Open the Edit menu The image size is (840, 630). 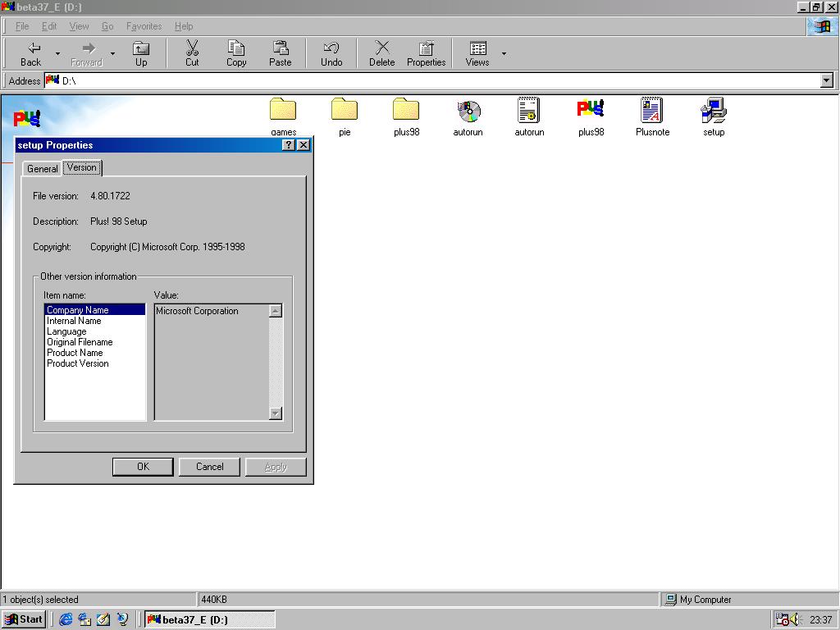[x=49, y=25]
